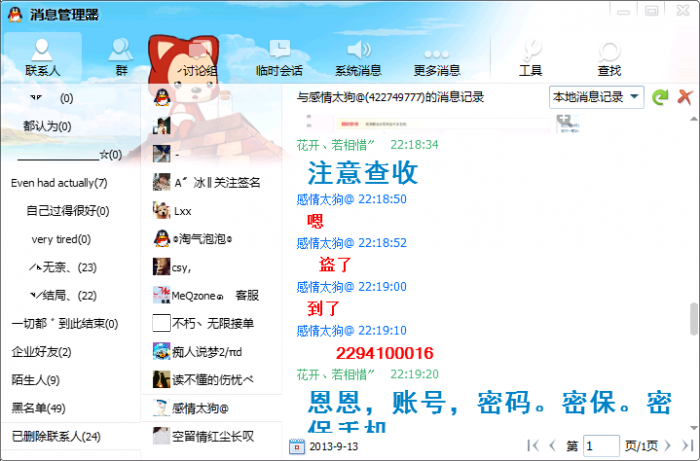Select the 无奈、(23) group

click(x=62, y=267)
